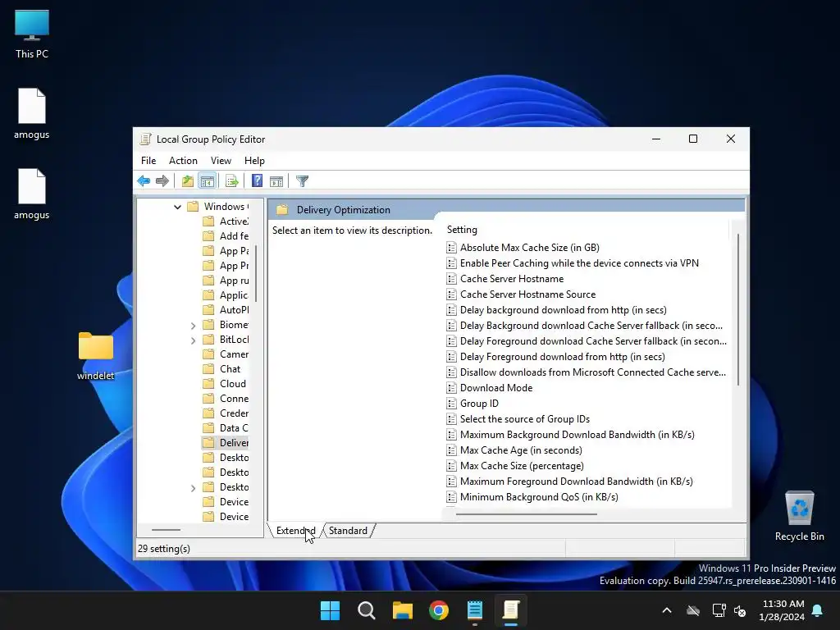Screen dimensions: 840x630
Task: Select the Data Collection tree folder
Action: point(226,428)
